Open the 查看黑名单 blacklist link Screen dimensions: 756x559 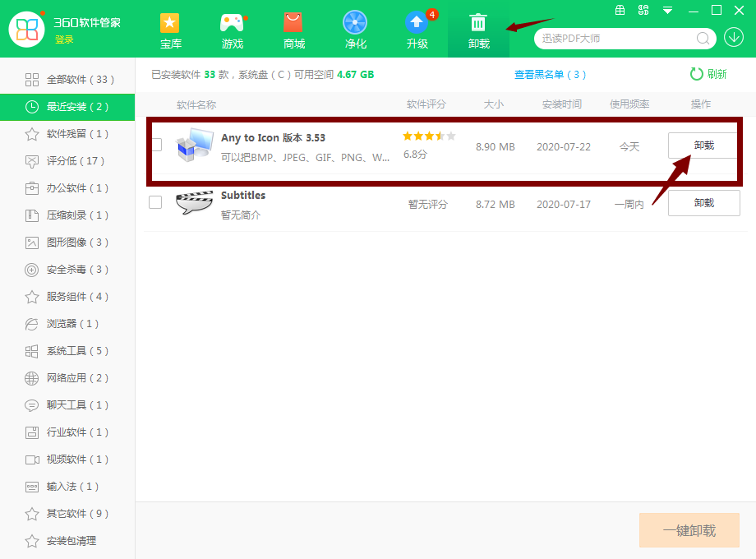[x=550, y=74]
